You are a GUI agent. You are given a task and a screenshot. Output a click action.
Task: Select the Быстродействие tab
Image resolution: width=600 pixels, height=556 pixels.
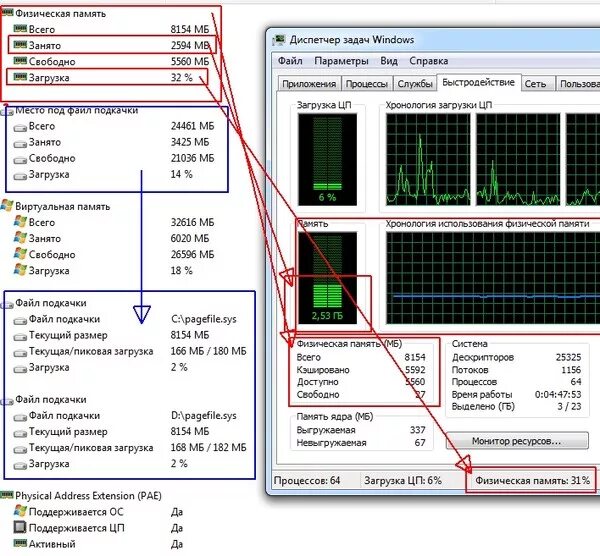[x=478, y=82]
